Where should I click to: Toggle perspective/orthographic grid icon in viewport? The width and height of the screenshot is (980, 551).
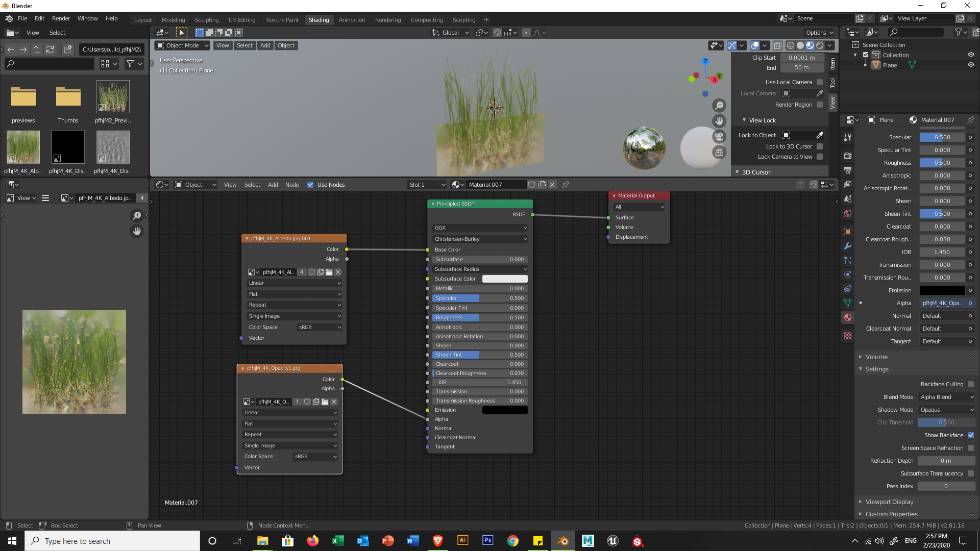tap(719, 153)
